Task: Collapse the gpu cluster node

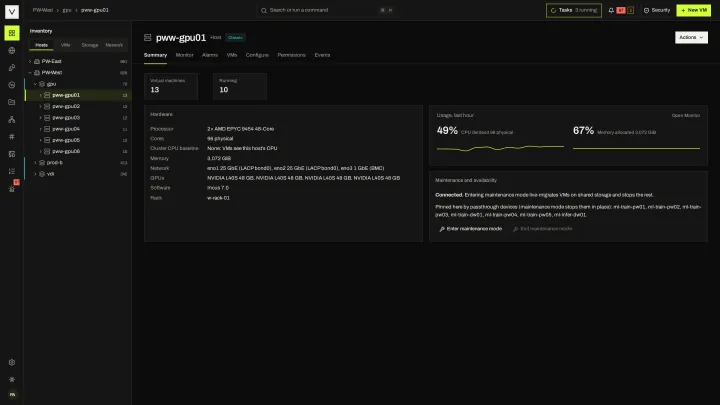Action: point(35,84)
